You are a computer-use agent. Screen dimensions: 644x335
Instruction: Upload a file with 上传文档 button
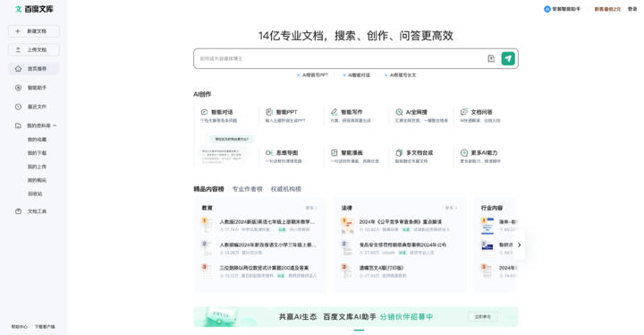click(x=34, y=50)
